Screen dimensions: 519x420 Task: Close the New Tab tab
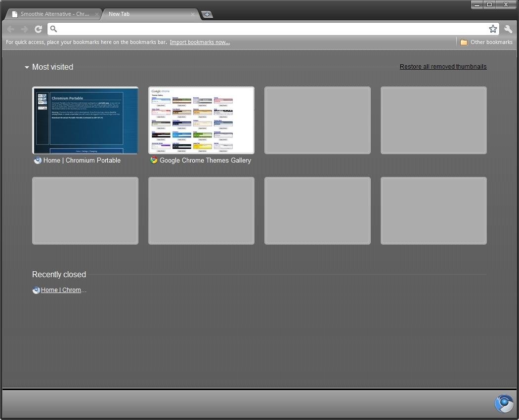coord(193,14)
